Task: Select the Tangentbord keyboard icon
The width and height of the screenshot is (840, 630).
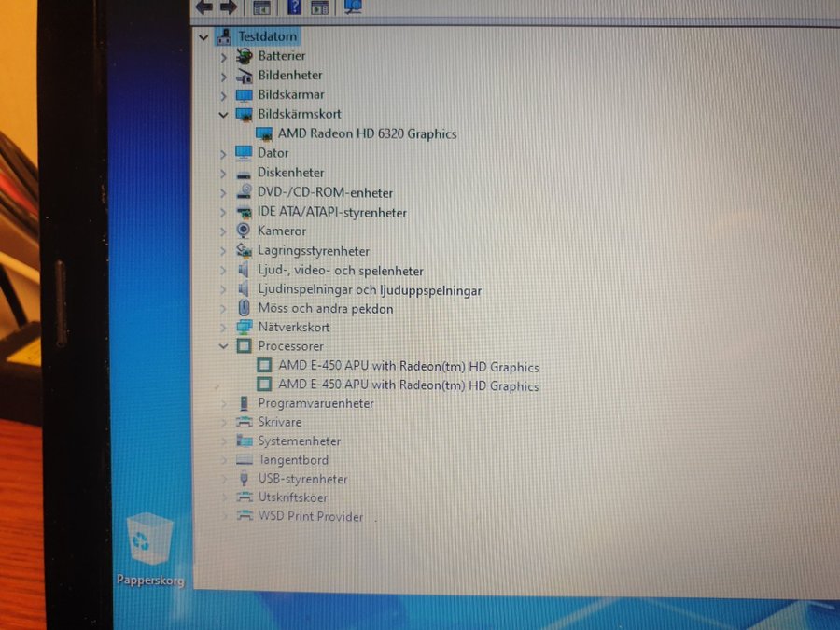Action: (x=245, y=459)
